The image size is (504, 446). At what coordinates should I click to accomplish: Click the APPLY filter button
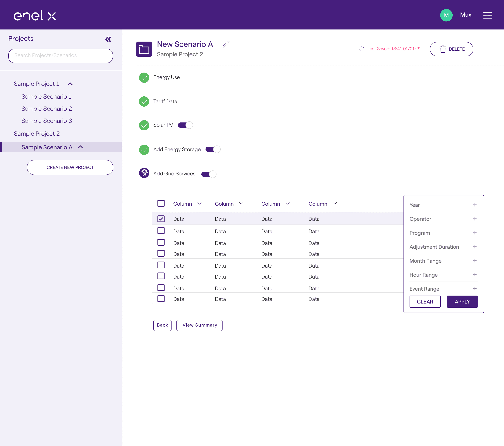point(462,302)
